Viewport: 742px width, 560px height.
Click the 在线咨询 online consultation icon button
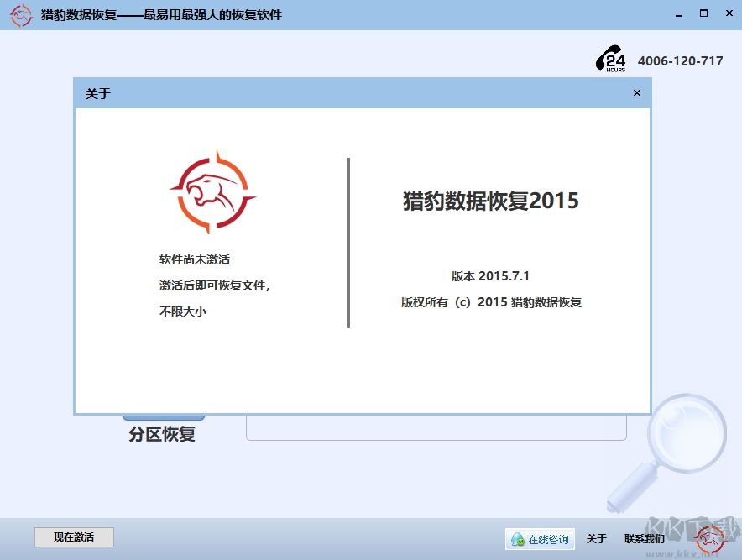pos(541,539)
